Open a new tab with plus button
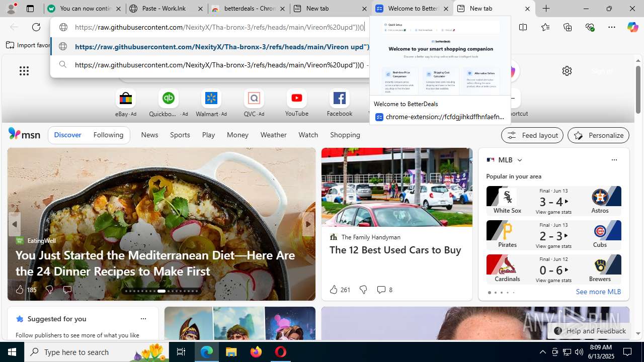The image size is (644, 362). [546, 9]
